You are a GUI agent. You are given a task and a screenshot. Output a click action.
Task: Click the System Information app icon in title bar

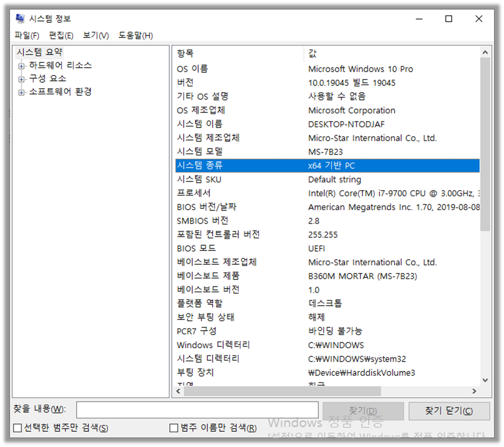click(20, 19)
